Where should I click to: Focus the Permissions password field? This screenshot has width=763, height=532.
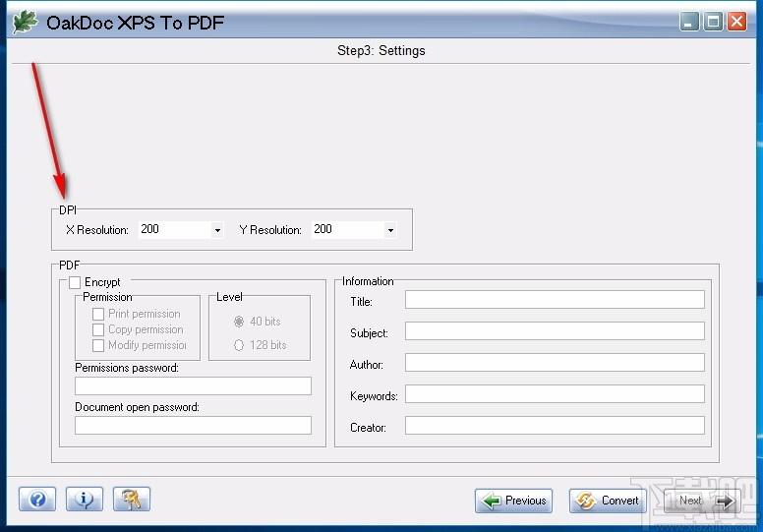[x=193, y=385]
